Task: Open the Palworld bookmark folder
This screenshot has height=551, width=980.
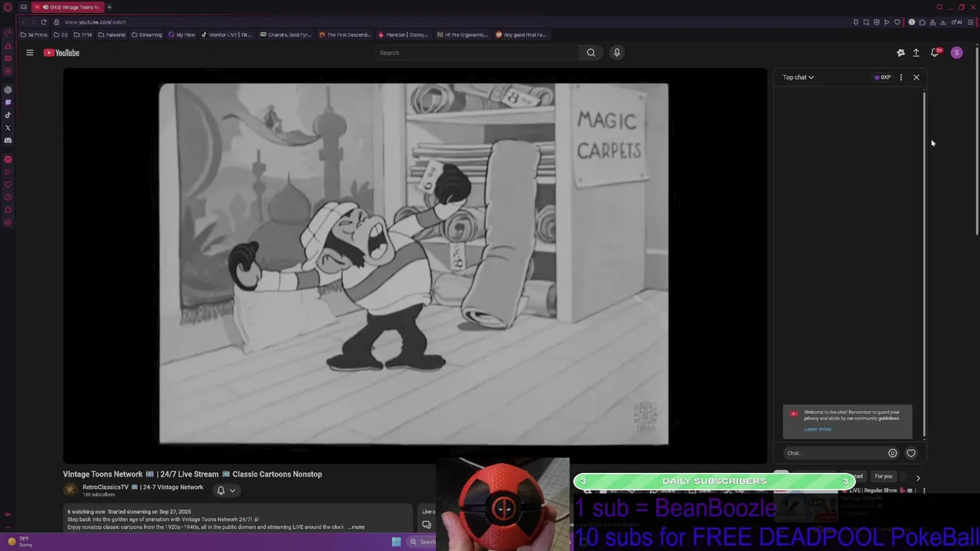Action: coord(112,34)
